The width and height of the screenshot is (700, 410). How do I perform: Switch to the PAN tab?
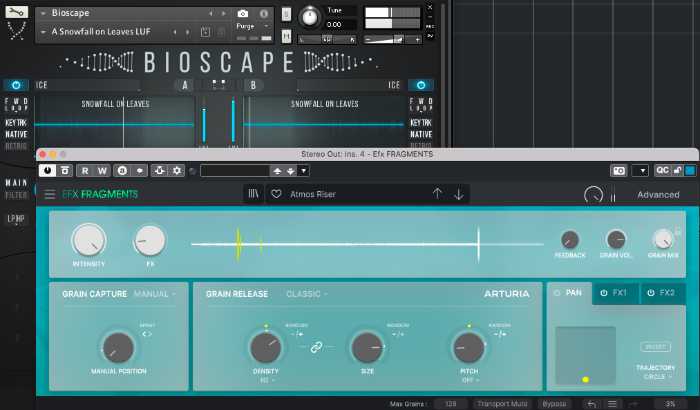(570, 293)
